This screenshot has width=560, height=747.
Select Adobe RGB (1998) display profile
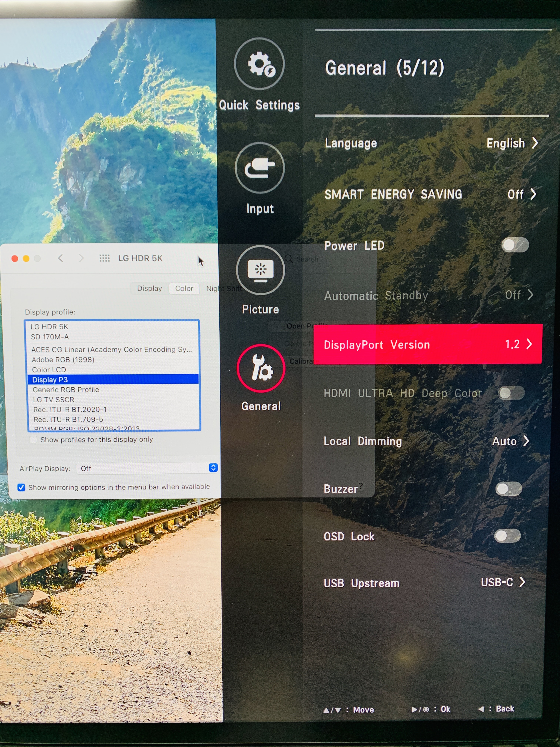click(63, 360)
